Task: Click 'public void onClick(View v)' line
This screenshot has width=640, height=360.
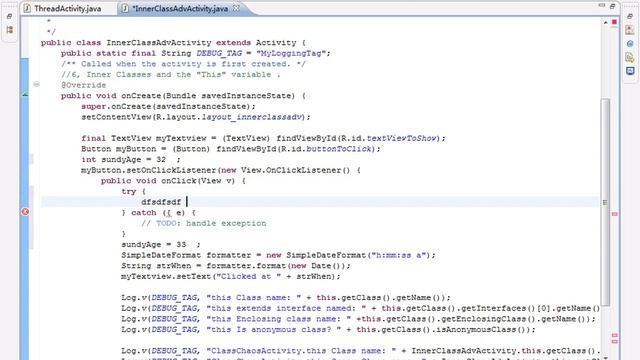Action: click(x=173, y=180)
